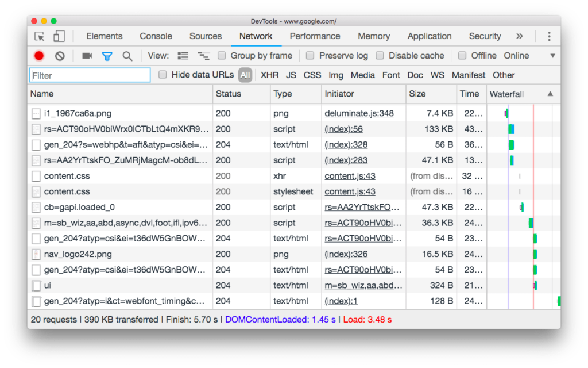
Task: Filter requests by WS
Action: click(x=437, y=75)
